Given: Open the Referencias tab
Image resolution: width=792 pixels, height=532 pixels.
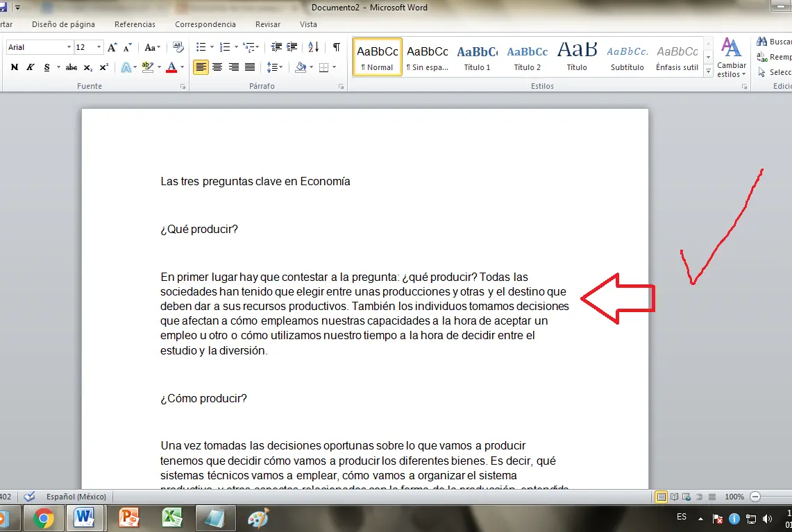Looking at the screenshot, I should coord(135,24).
